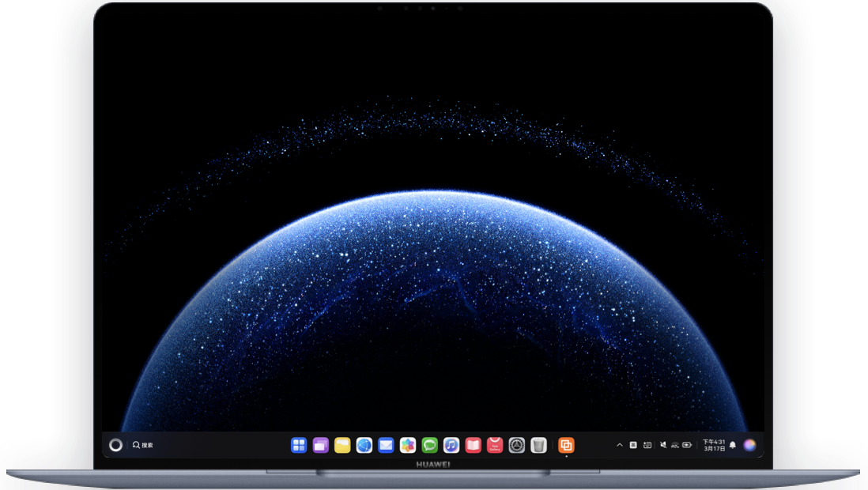Open notifications using the bell icon
Screen dimensions: 868x490
pos(733,445)
